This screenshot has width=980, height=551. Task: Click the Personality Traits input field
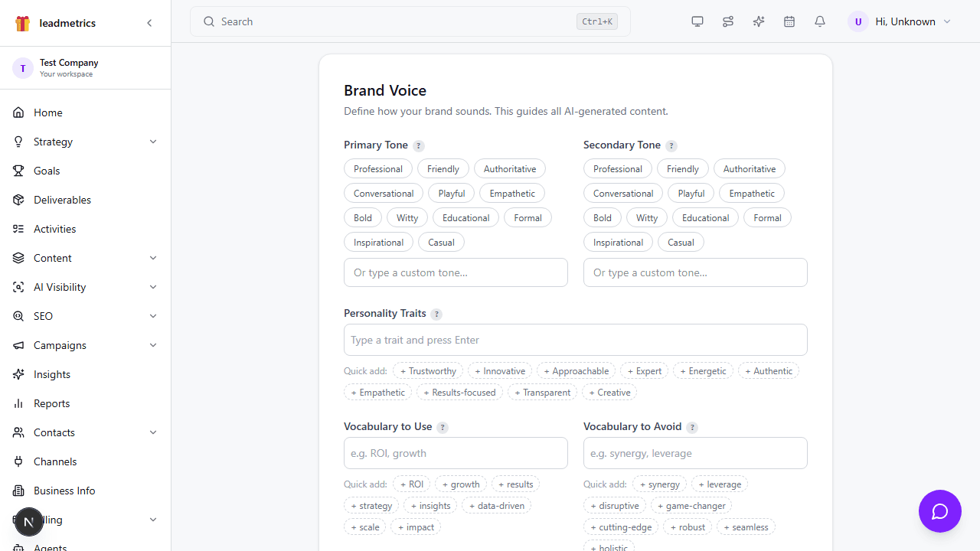point(576,340)
